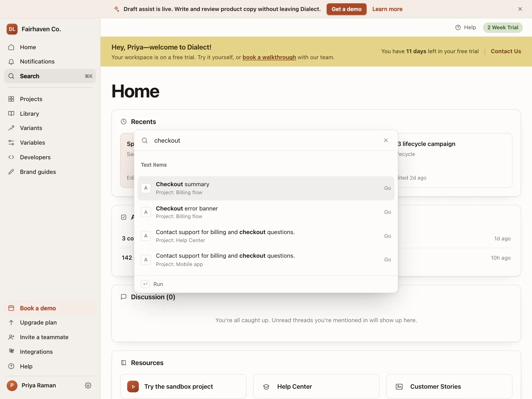Viewport: 532px width, 399px height.
Task: Click Go on the Mobile app result
Action: pos(387,260)
